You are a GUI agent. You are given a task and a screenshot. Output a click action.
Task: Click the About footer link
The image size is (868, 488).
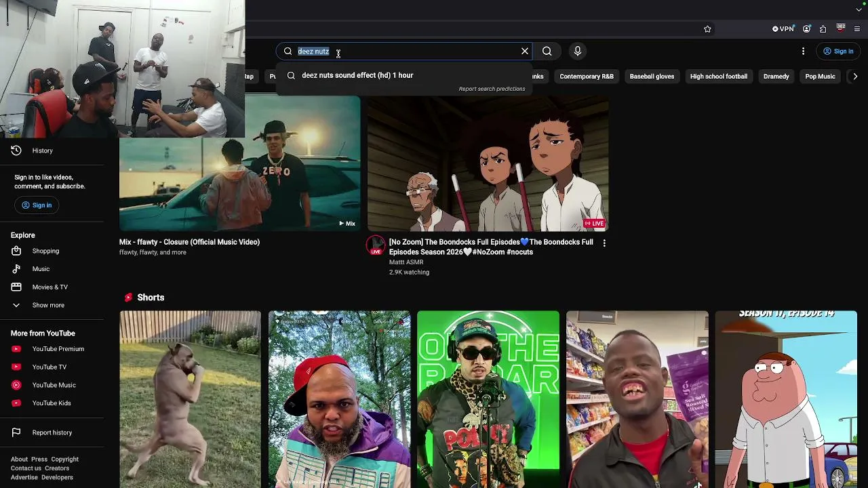click(19, 460)
